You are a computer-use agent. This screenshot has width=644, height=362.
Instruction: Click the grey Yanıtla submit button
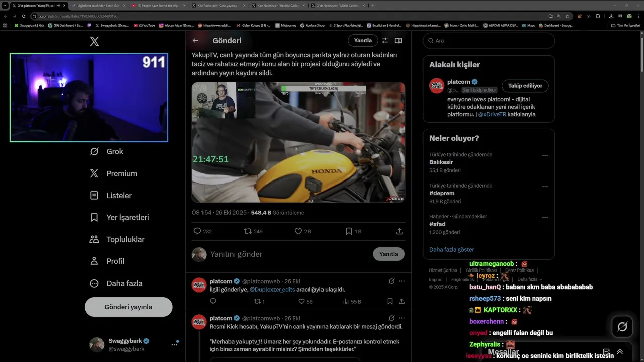click(x=388, y=254)
